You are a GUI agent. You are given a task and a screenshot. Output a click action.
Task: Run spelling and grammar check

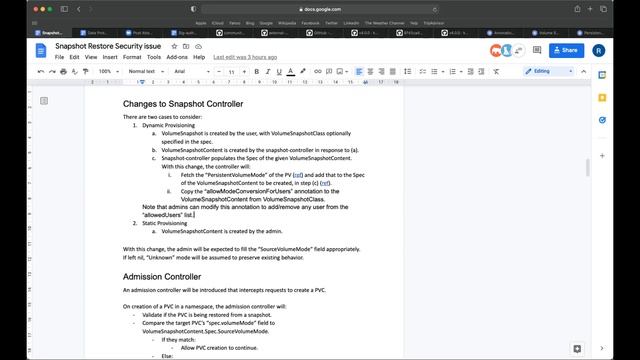[x=74, y=71]
